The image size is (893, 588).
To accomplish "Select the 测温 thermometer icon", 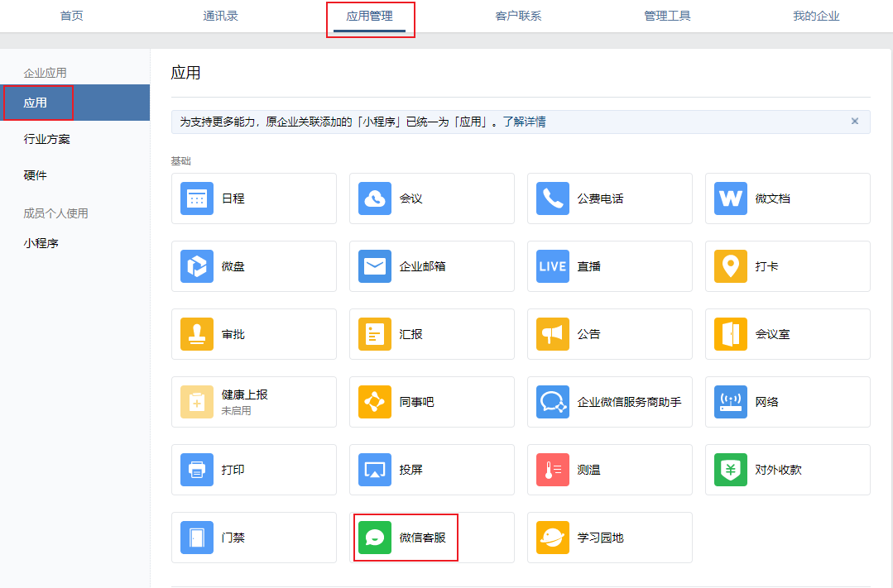I will 552,470.
